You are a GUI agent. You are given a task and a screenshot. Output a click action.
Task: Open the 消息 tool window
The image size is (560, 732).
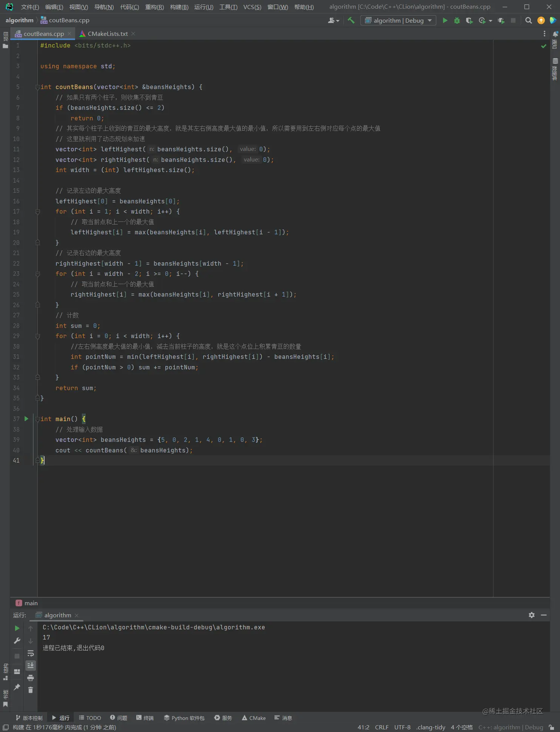[x=283, y=718]
